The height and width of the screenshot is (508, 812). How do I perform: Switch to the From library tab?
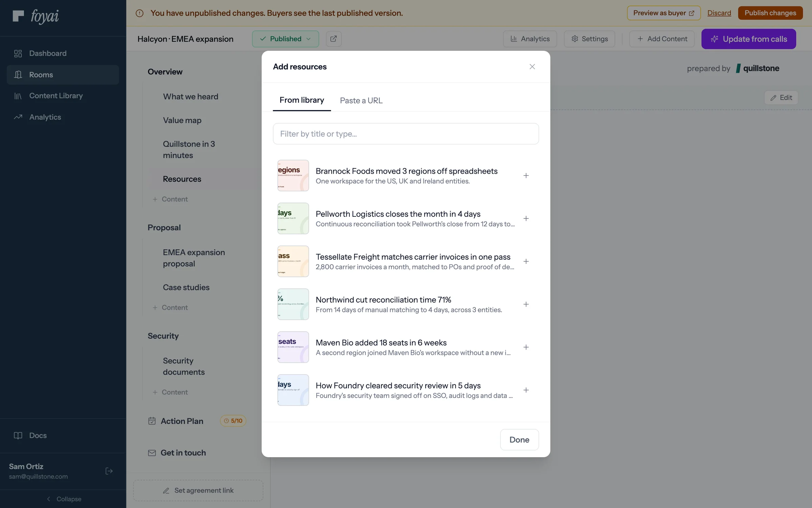[x=301, y=100]
